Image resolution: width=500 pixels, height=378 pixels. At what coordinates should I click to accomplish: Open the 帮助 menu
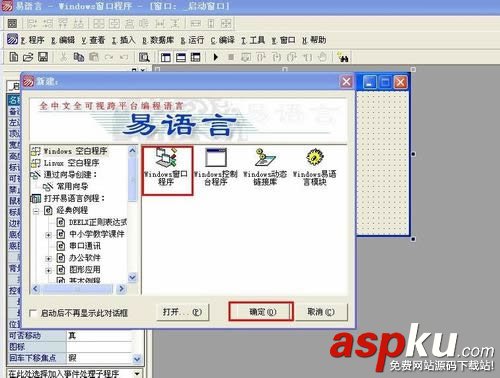tap(314, 40)
